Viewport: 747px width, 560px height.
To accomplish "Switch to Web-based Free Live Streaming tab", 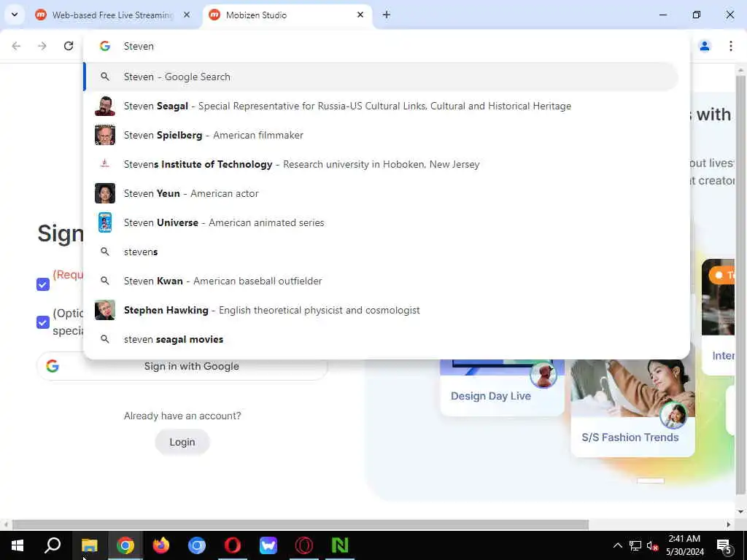I will 112,15.
